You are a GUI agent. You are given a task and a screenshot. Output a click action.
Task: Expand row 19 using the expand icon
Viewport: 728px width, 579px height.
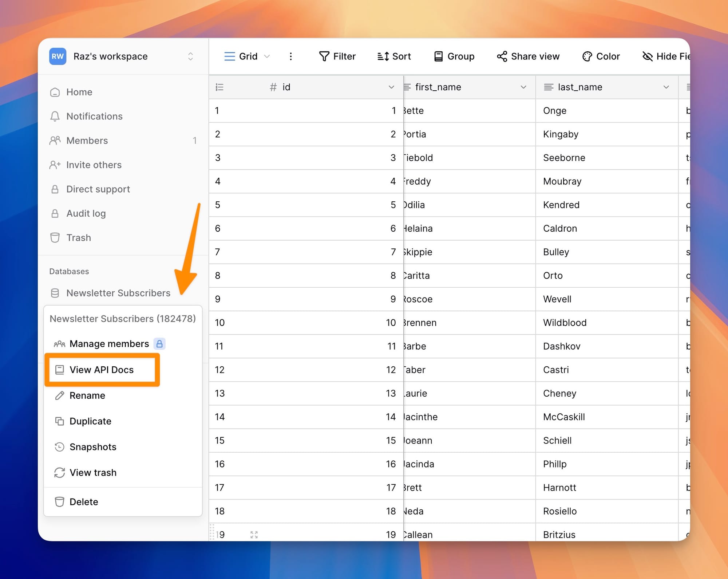click(x=254, y=534)
